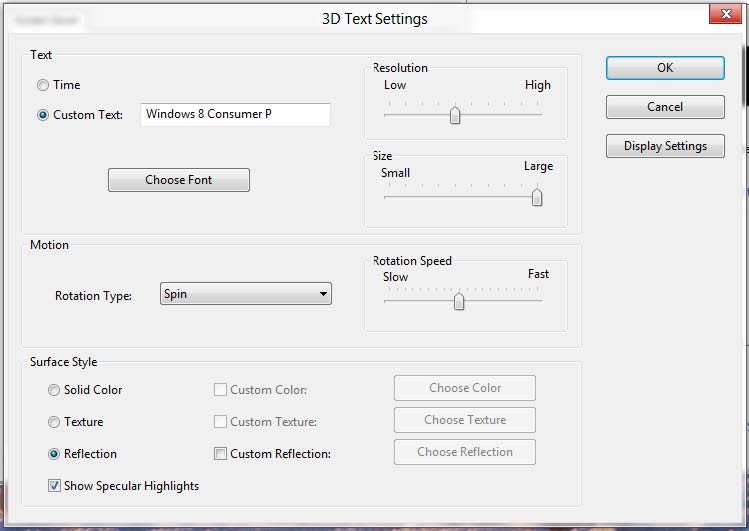749x531 pixels.
Task: Expand the Rotation Type dropdown
Action: 246,295
